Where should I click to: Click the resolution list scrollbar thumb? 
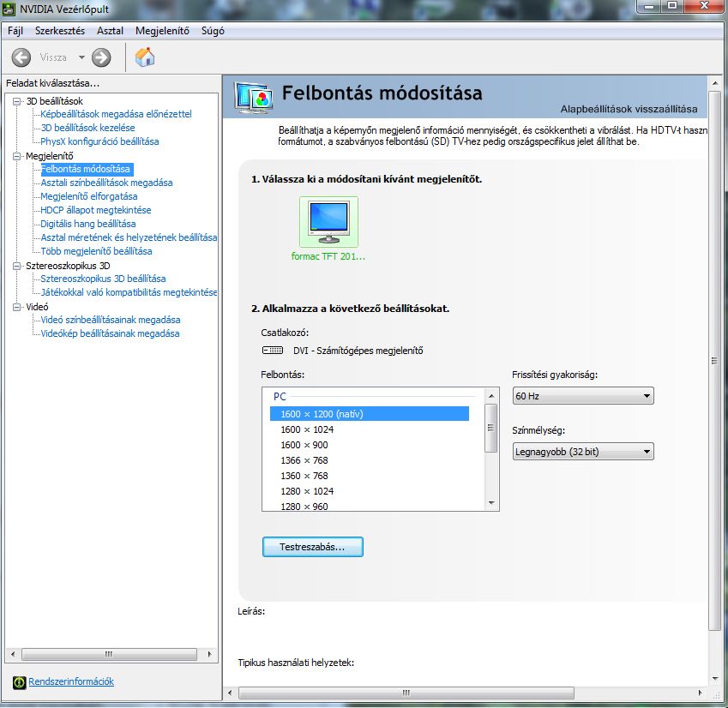[x=491, y=428]
